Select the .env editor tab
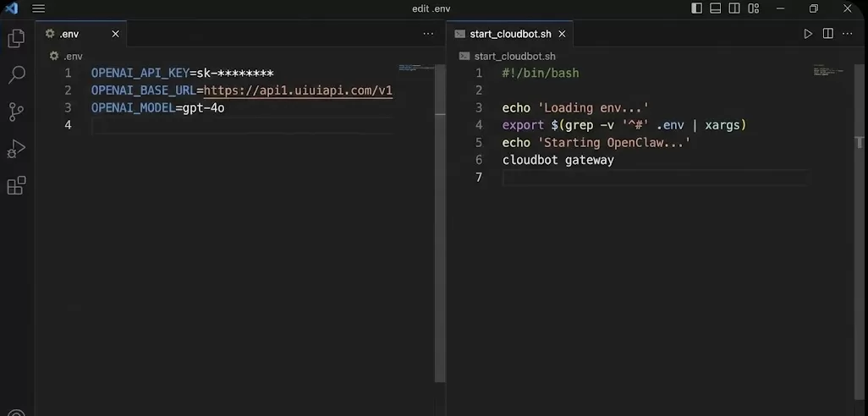 pyautogui.click(x=81, y=34)
